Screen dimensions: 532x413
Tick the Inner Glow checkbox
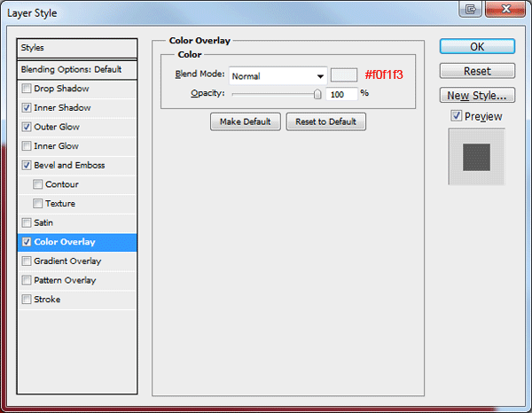27,146
